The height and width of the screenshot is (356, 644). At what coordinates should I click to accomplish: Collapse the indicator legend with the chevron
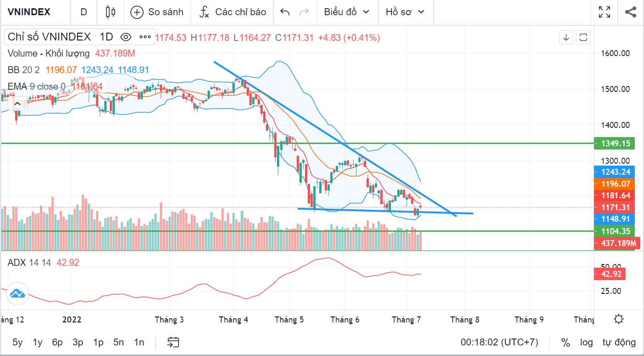pos(17,104)
